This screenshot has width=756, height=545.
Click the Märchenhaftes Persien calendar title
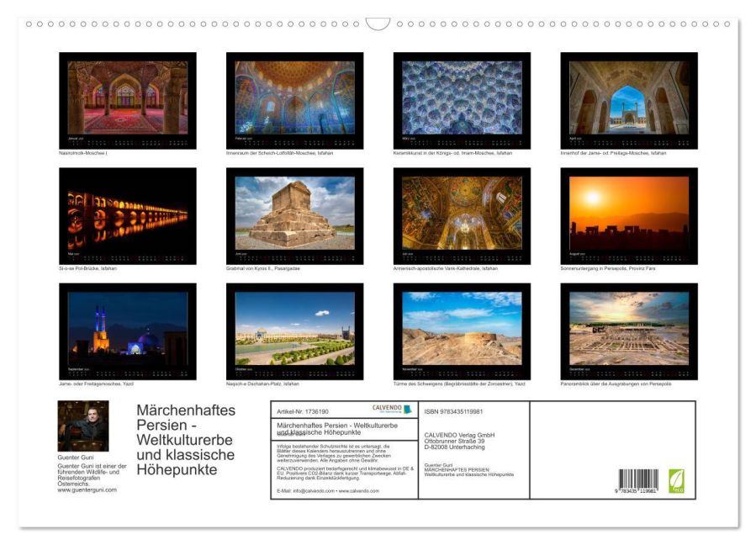click(186, 440)
